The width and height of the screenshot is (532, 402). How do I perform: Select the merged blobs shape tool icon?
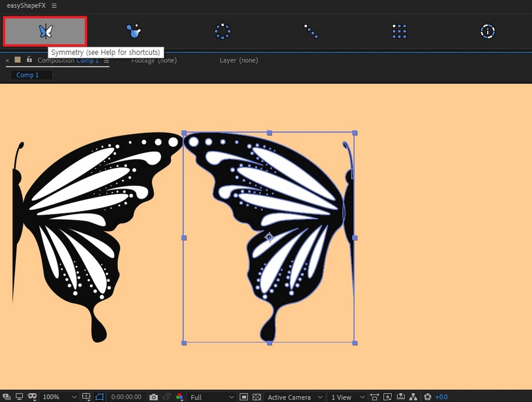pos(134,31)
